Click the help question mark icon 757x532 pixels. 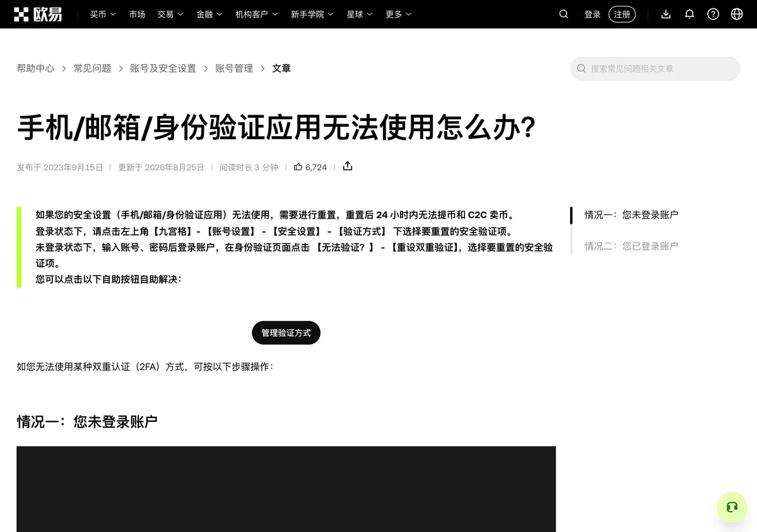point(713,14)
